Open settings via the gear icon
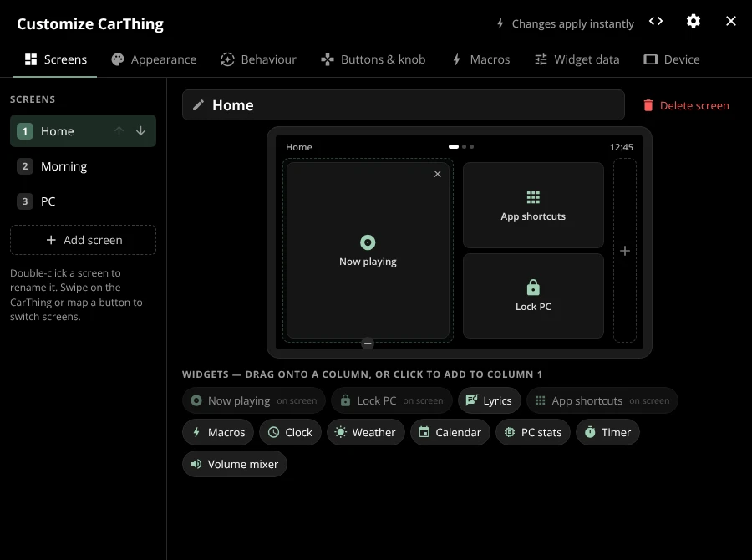Viewport: 752px width, 560px height. click(693, 21)
